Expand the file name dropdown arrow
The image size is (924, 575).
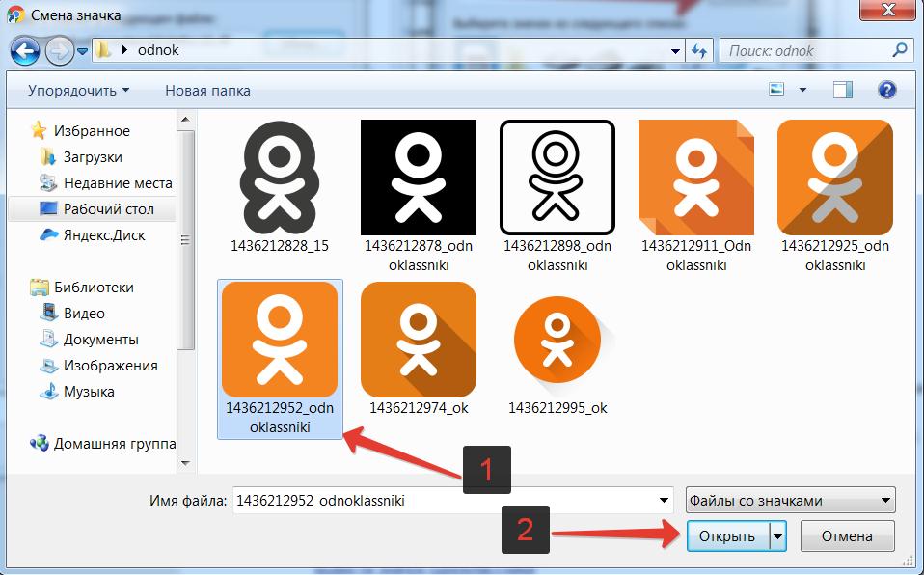click(665, 501)
